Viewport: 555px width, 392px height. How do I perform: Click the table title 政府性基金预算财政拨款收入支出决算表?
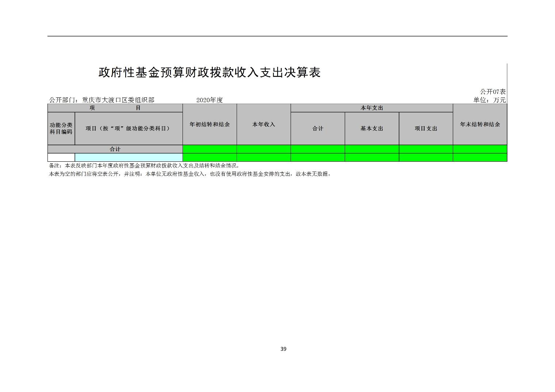click(x=209, y=72)
